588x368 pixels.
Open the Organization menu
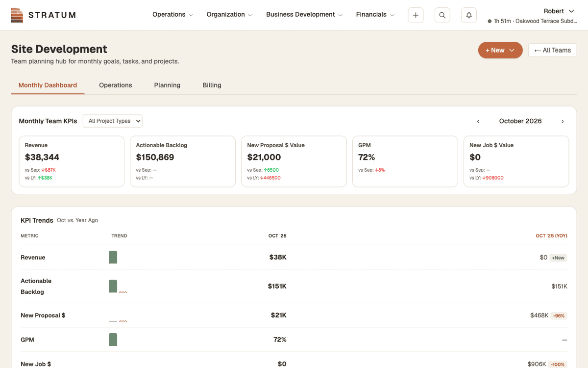229,15
